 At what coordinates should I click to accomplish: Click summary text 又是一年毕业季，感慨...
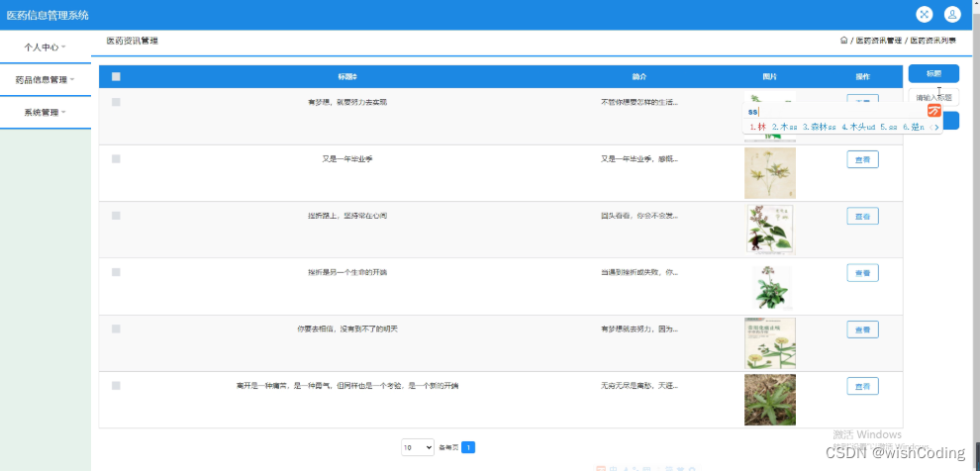[x=638, y=159]
